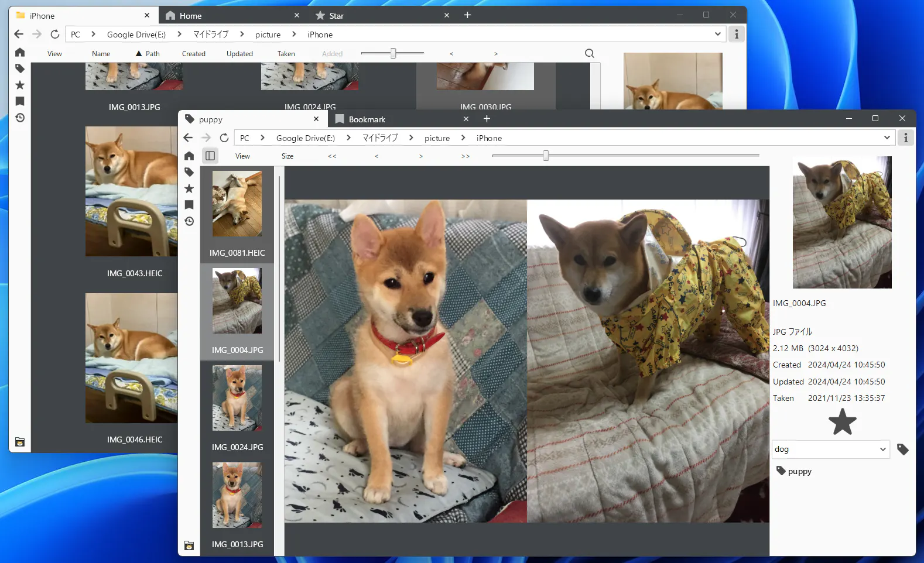Go to next image with the > viewer button
This screenshot has height=563, width=924.
tap(421, 156)
